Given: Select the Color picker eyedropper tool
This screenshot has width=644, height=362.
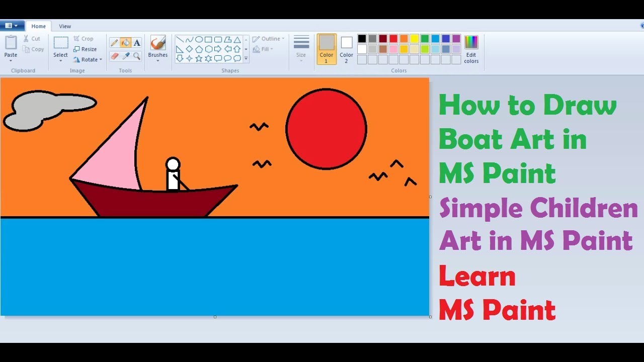Looking at the screenshot, I should [x=125, y=56].
